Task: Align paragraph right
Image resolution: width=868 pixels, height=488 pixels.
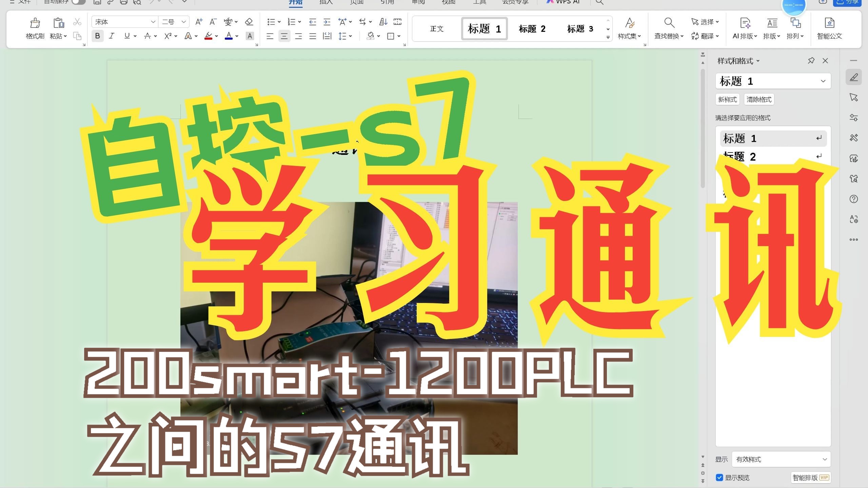Action: tap(298, 36)
